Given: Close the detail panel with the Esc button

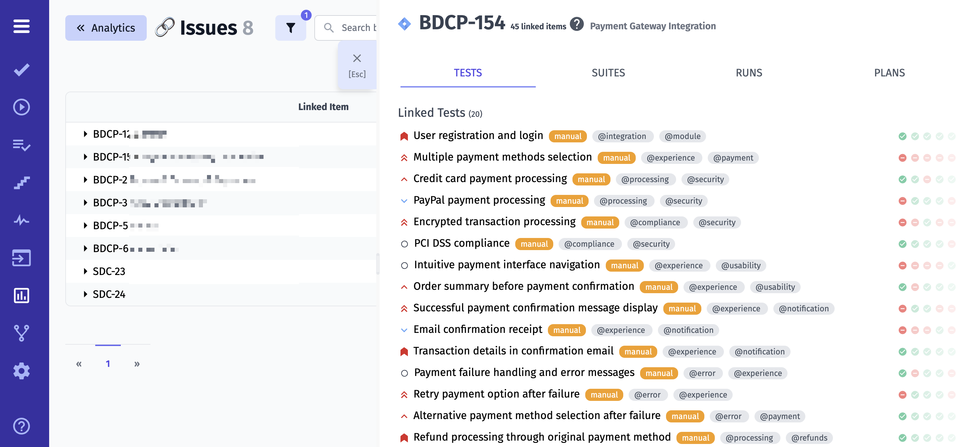Looking at the screenshot, I should (356, 65).
